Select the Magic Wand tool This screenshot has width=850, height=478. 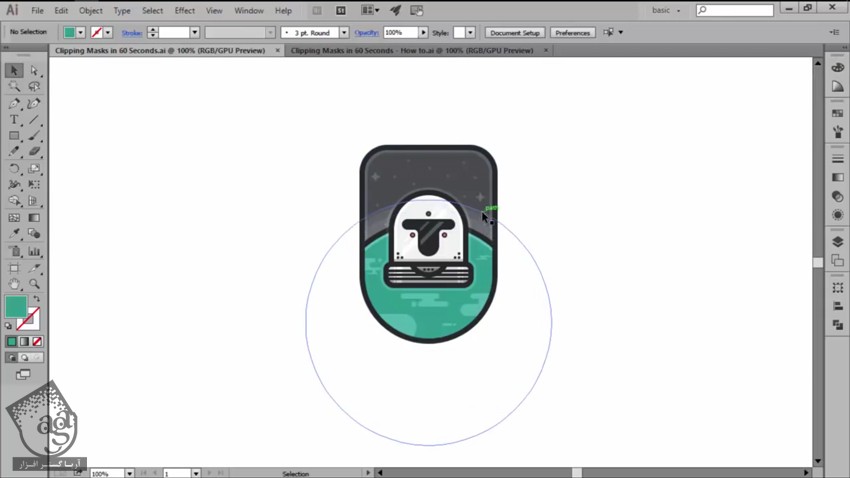point(14,87)
